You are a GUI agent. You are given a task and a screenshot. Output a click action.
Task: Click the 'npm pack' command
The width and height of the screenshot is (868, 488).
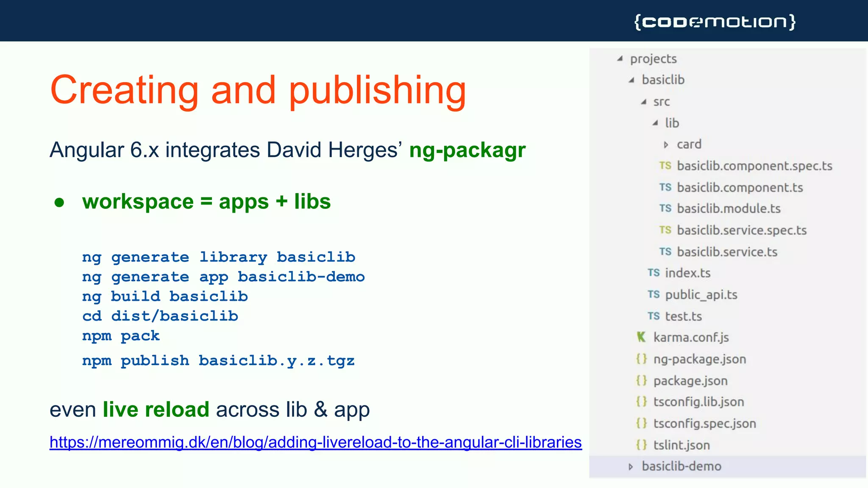click(121, 336)
